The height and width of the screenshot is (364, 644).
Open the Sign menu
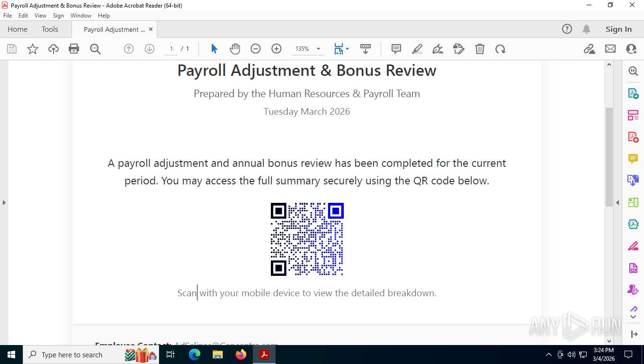pyautogui.click(x=58, y=16)
